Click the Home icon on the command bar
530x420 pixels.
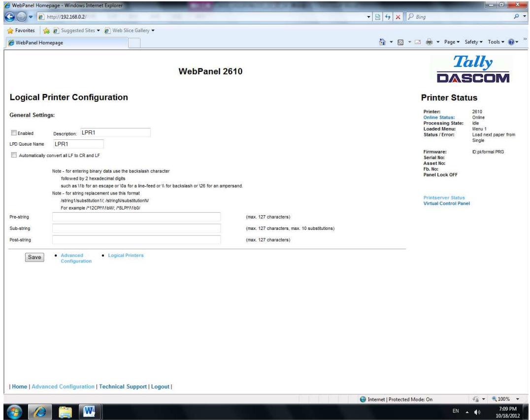[x=382, y=42]
